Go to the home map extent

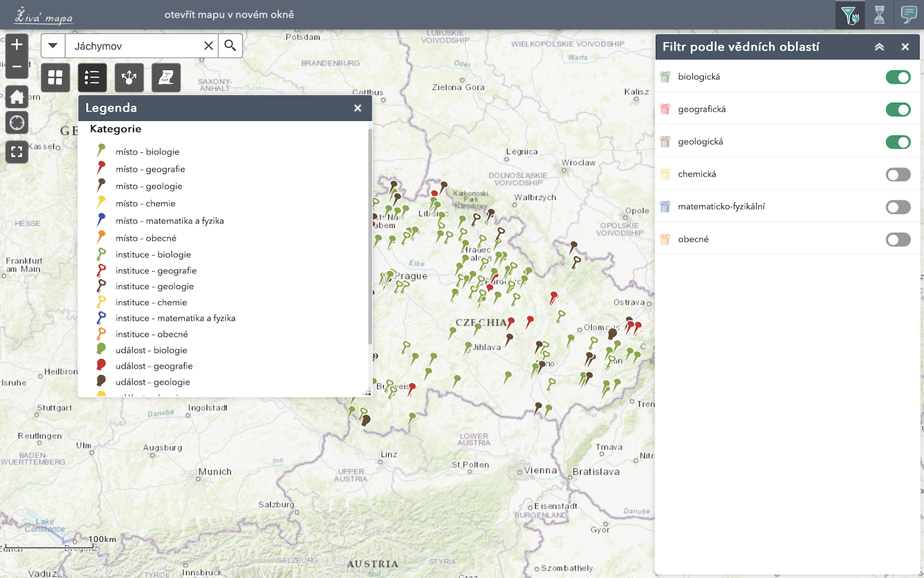pyautogui.click(x=17, y=97)
